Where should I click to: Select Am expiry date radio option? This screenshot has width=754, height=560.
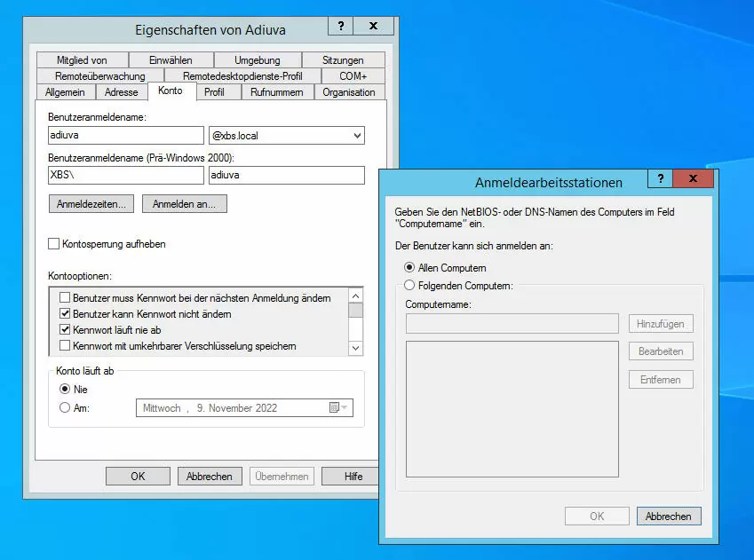tap(64, 408)
